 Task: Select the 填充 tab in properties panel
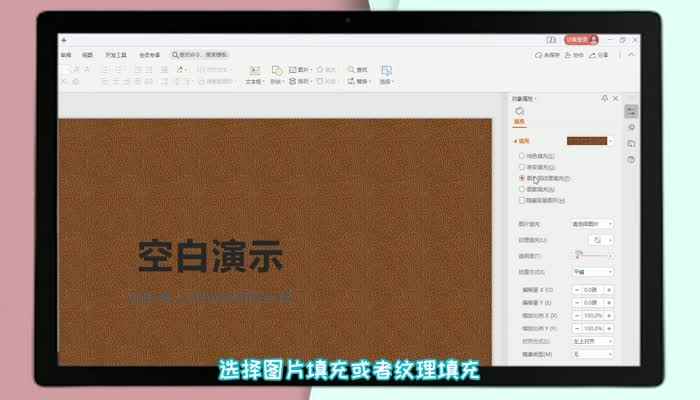click(x=519, y=122)
